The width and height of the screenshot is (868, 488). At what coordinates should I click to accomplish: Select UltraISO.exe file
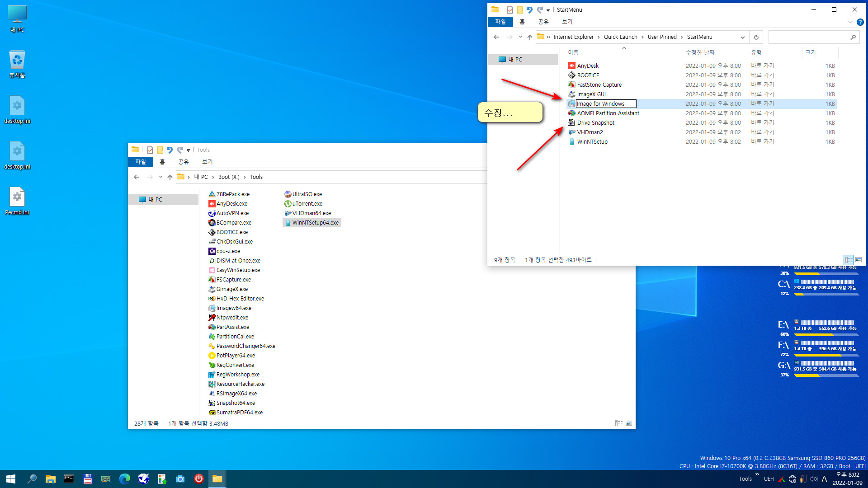(307, 194)
